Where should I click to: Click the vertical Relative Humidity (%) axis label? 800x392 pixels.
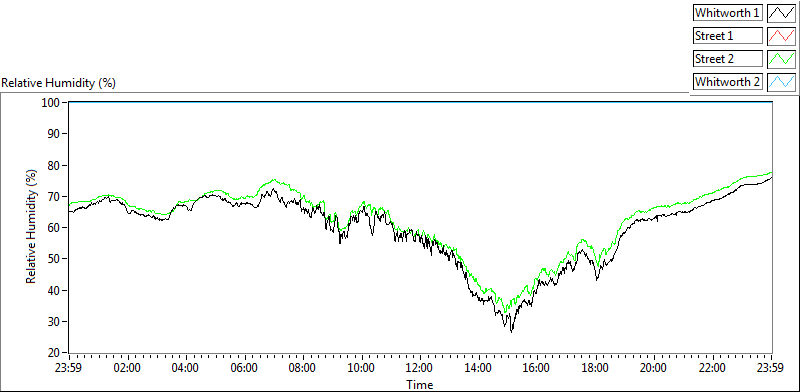(32, 227)
